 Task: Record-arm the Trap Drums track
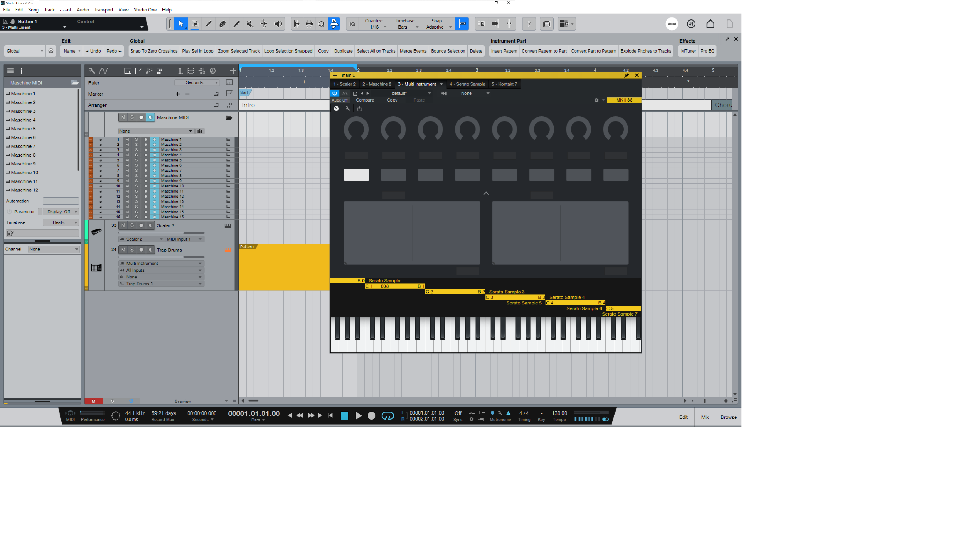tap(141, 250)
